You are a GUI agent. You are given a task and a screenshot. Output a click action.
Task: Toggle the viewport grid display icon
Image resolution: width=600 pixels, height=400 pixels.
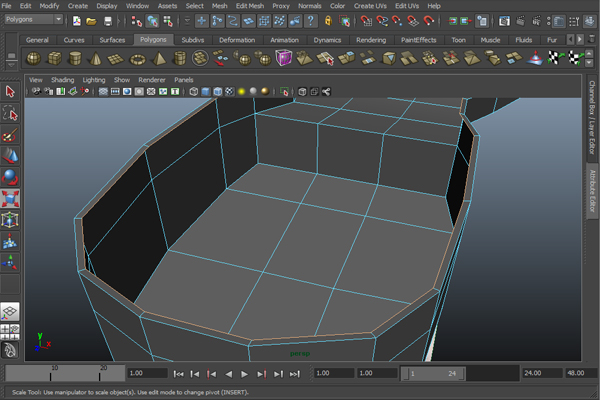click(103, 91)
